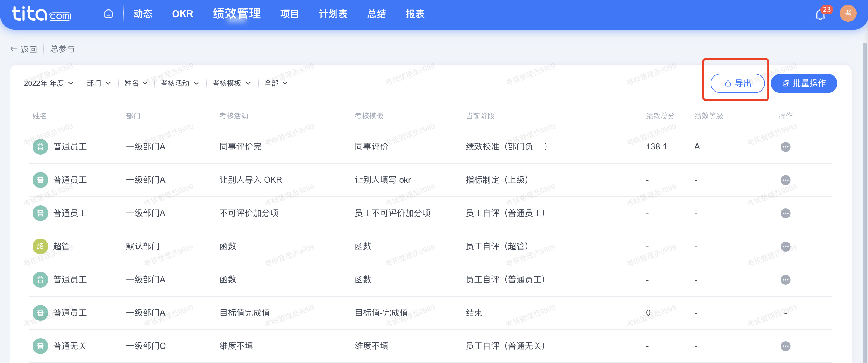
Task: Click 绩效总分 column header
Action: pos(660,116)
